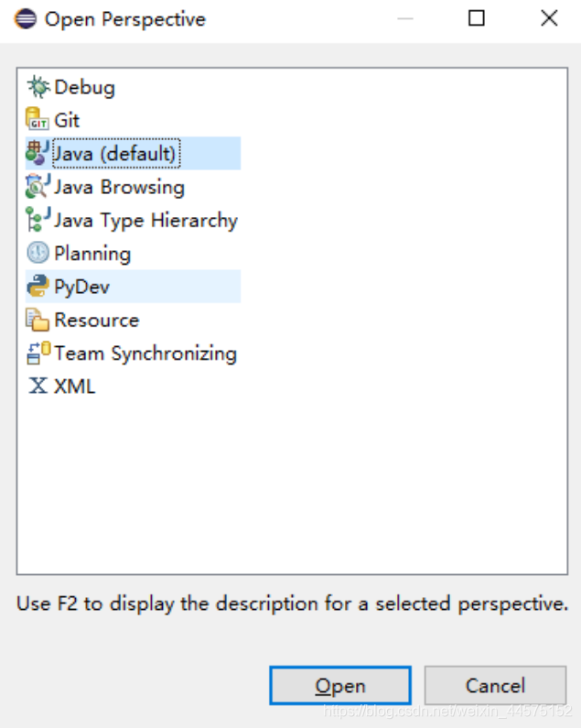Choose the XML perspective label
The image size is (581, 728).
point(75,386)
